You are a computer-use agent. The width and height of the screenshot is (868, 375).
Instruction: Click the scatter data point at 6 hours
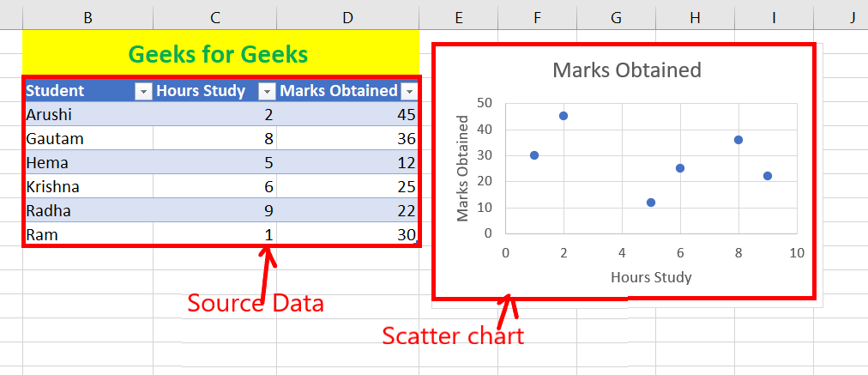pos(680,168)
